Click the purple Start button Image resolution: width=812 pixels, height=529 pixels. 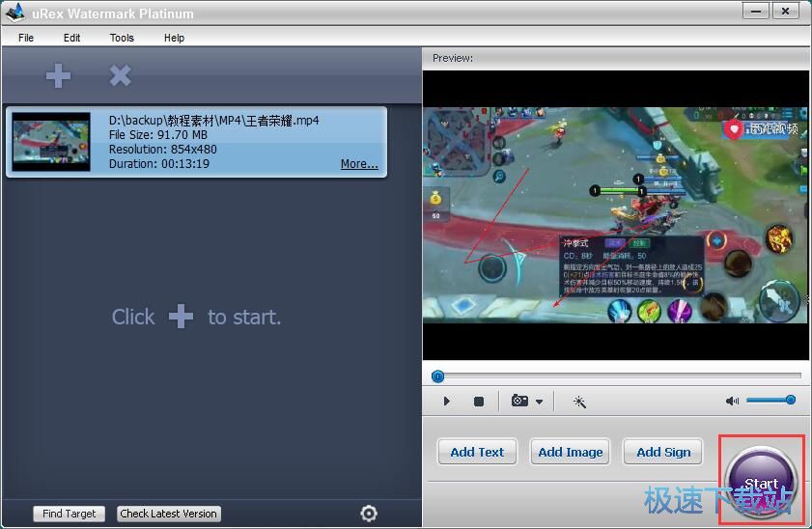[761, 482]
